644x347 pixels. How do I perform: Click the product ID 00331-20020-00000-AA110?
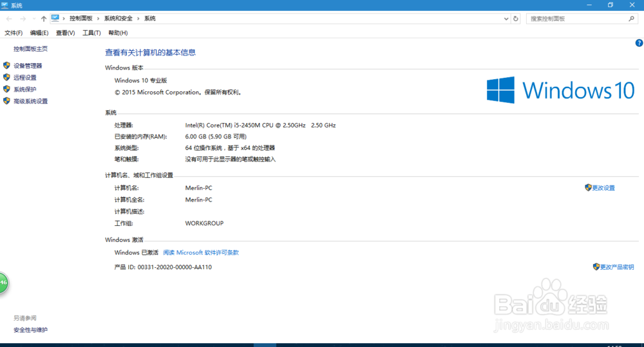[175, 267]
